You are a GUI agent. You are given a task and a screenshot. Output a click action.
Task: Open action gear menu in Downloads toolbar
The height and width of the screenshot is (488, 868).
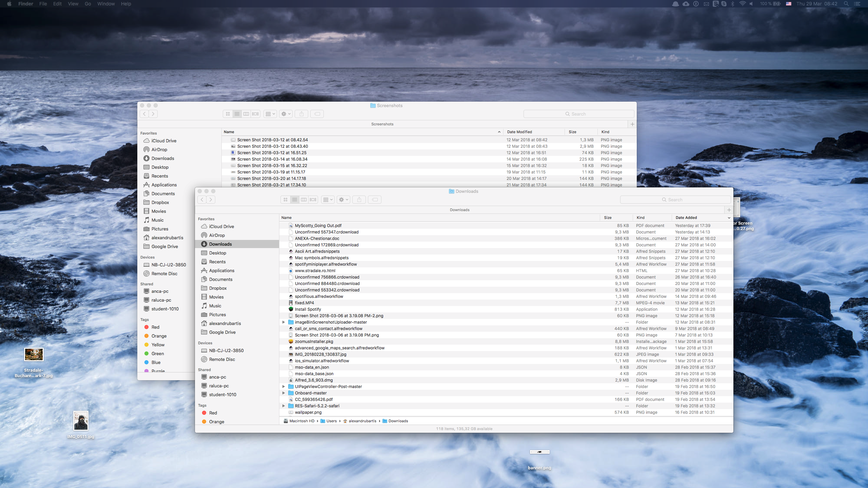coord(343,200)
